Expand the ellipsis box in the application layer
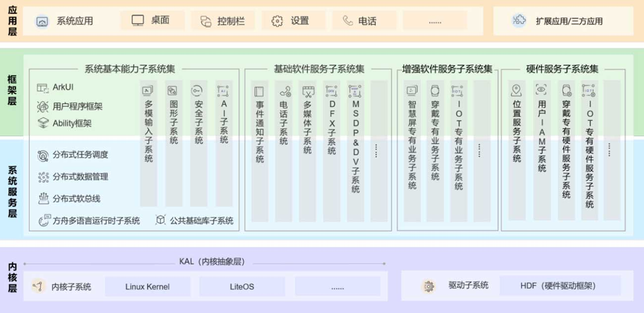644x313 pixels. [435, 21]
